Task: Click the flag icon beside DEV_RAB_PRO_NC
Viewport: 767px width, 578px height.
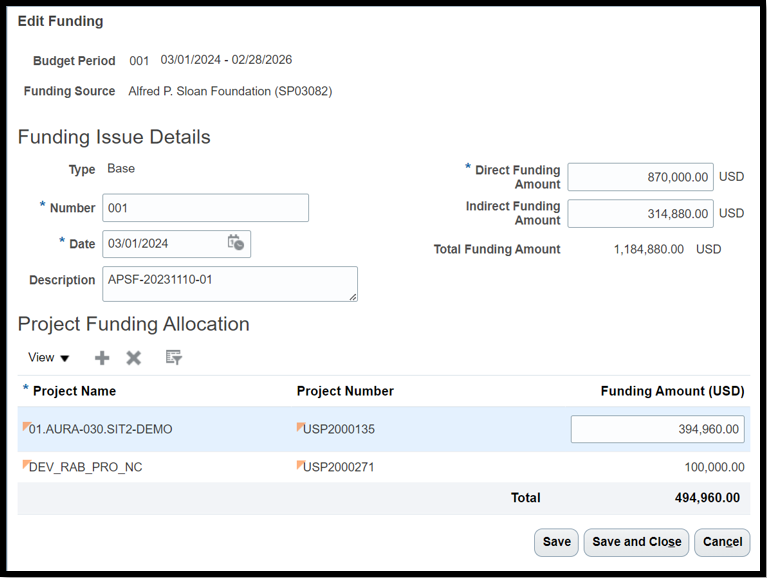Action: 26,465
